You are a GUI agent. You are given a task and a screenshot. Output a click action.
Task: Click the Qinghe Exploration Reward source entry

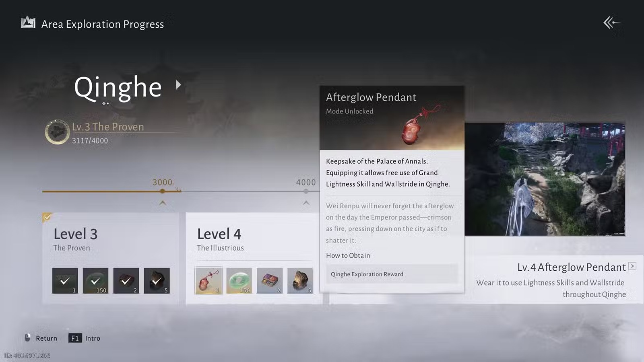(392, 274)
